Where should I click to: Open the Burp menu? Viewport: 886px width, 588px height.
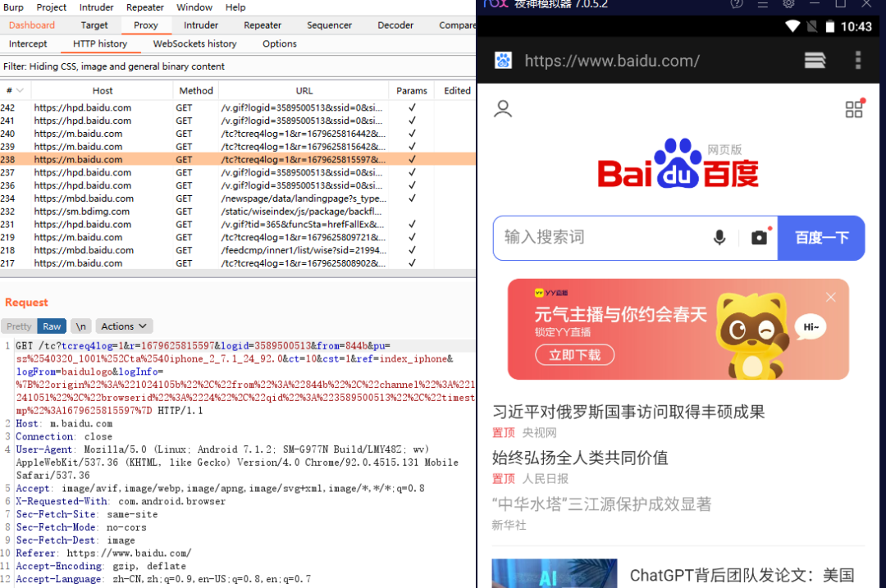(x=13, y=7)
